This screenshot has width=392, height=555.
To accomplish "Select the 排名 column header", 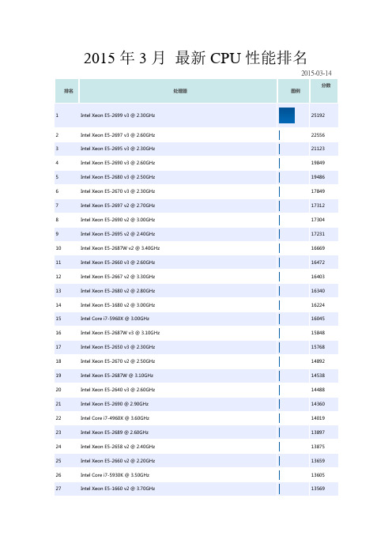I will 67,91.
